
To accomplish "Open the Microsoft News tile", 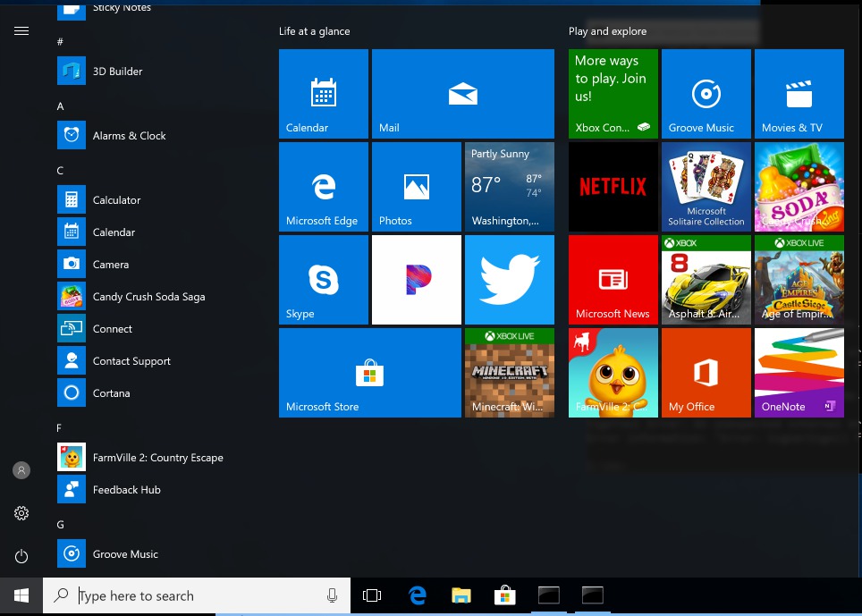I will 613,280.
